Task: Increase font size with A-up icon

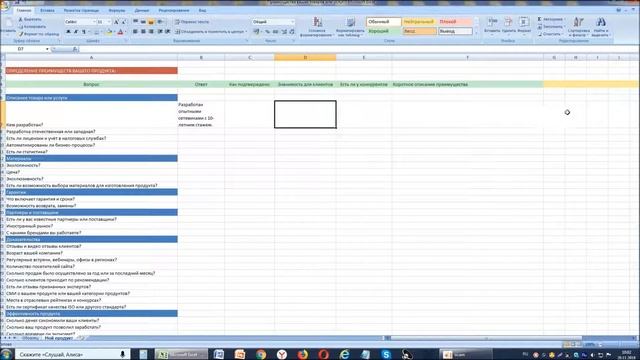Action: (116, 22)
